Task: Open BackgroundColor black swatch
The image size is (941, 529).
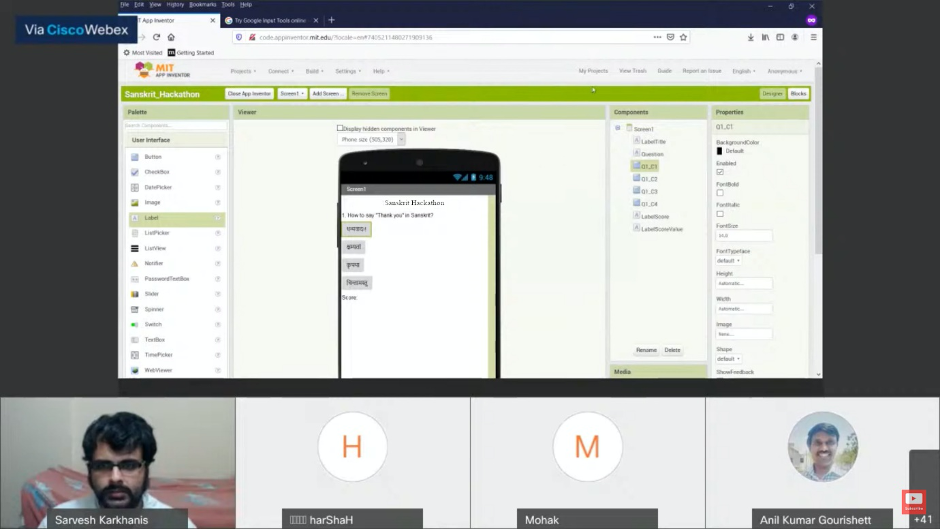Action: point(720,151)
